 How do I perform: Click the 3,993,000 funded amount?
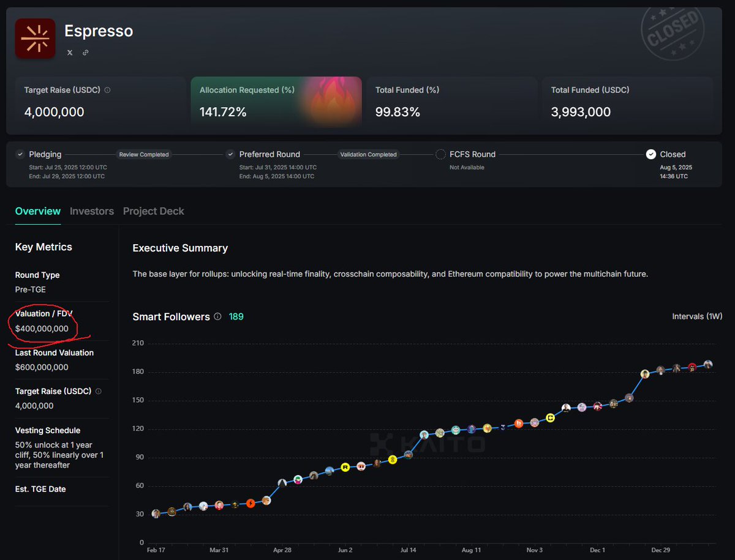click(x=581, y=112)
